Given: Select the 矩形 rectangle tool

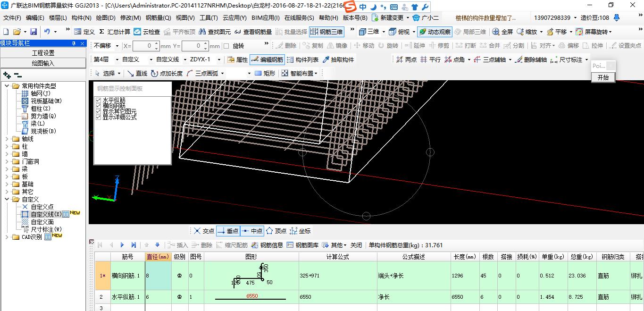Looking at the screenshot, I should click(x=265, y=73).
